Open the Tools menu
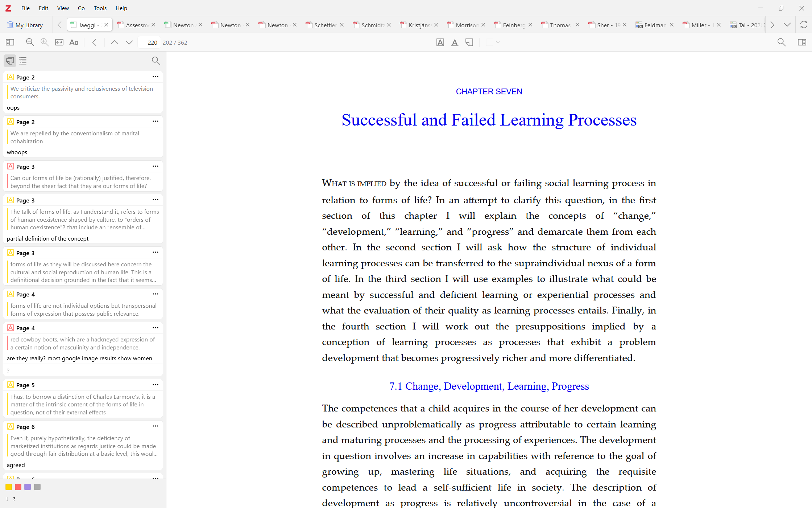Image resolution: width=812 pixels, height=508 pixels. 100,8
